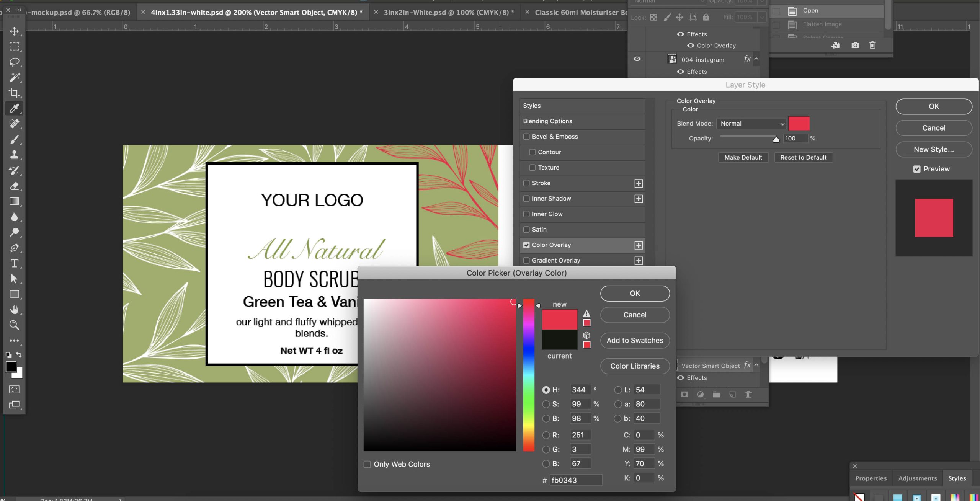Select the Horizontal Type tool

(14, 263)
